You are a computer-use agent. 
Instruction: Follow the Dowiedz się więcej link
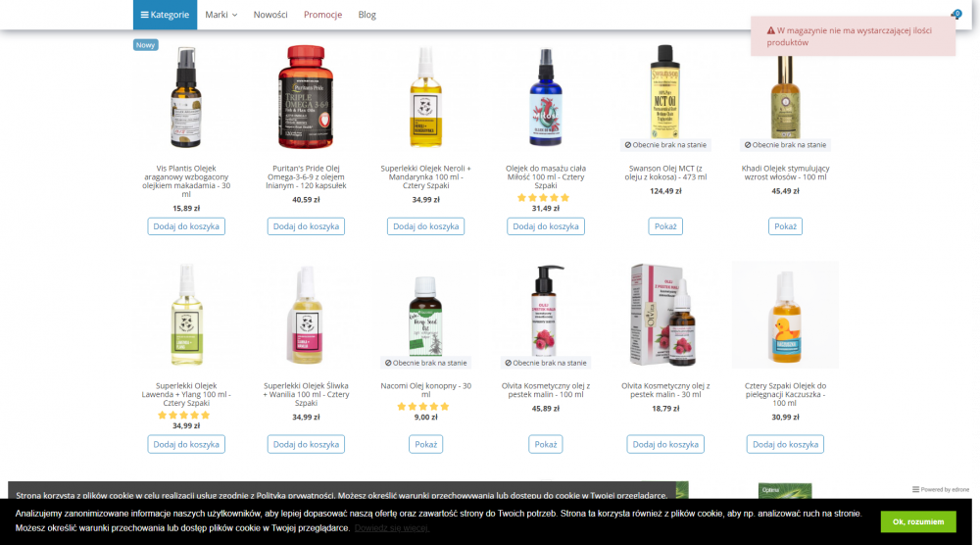coord(391,528)
